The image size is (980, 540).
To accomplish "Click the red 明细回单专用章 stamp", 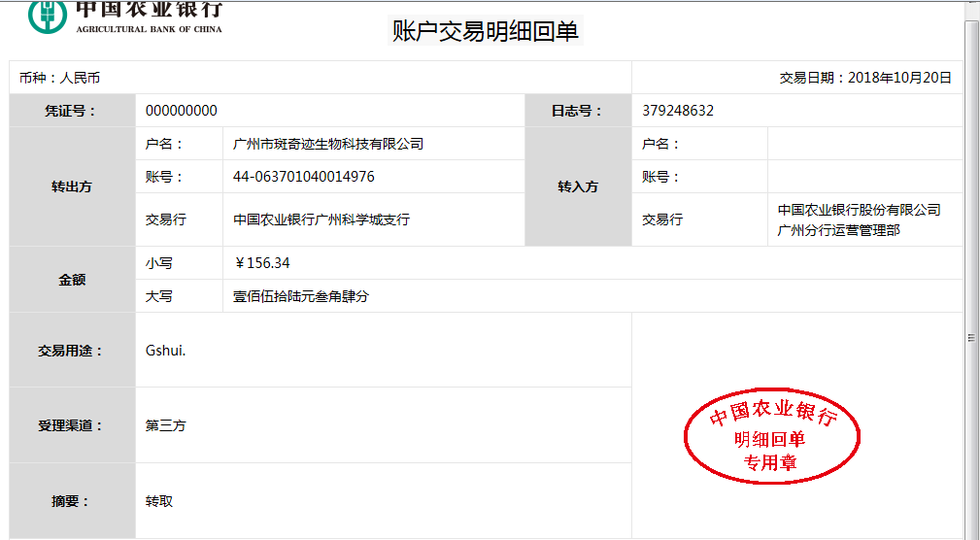I will point(772,436).
